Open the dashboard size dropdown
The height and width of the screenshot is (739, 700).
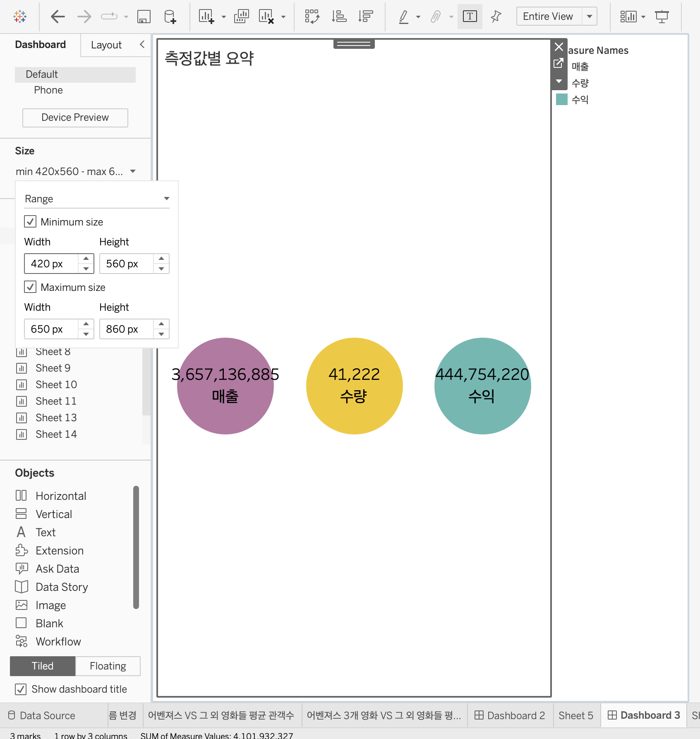pyautogui.click(x=75, y=171)
